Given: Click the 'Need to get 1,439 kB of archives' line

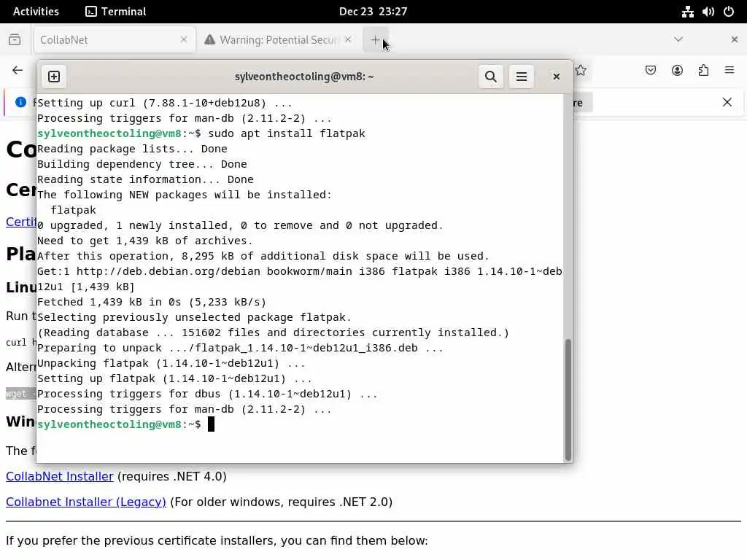Looking at the screenshot, I should [x=145, y=241].
